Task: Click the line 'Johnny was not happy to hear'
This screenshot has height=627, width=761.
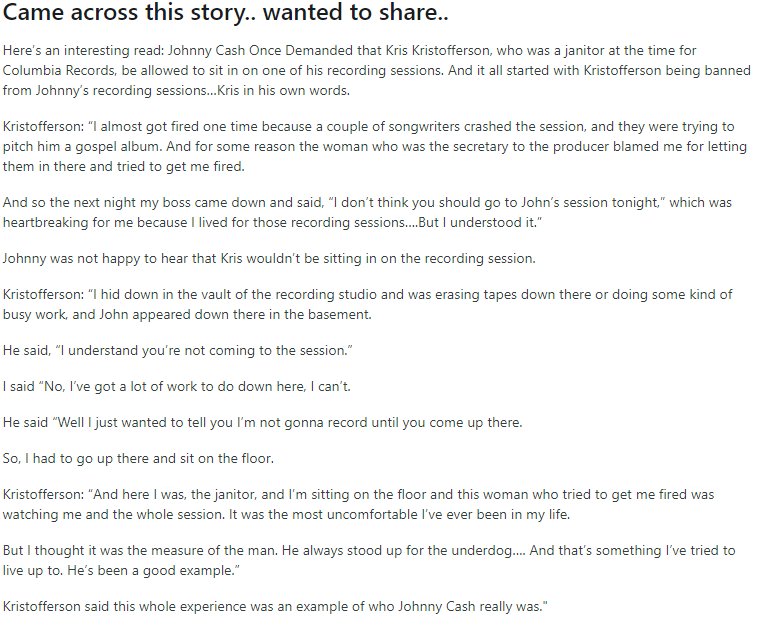Action: (269, 258)
